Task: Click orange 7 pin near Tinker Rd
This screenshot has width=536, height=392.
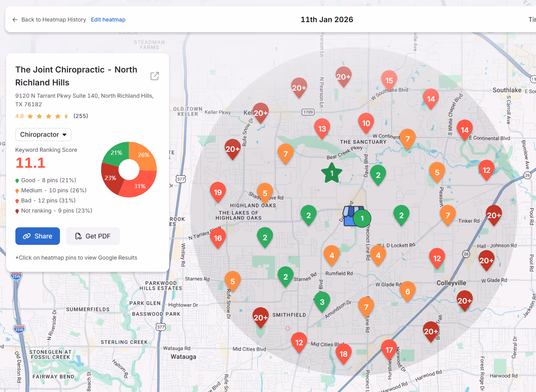Action: [448, 215]
